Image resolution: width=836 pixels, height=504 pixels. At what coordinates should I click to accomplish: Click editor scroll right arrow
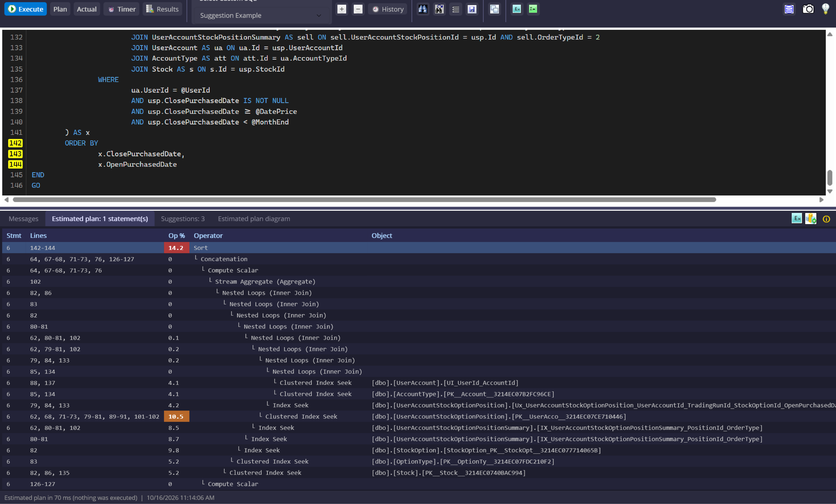point(821,200)
